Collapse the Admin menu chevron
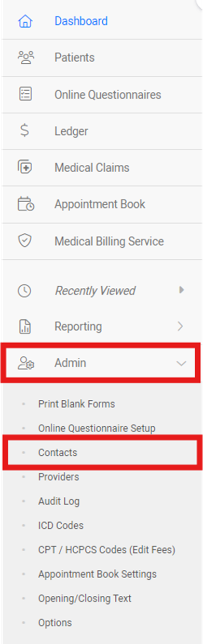The height and width of the screenshot is (644, 203). pos(181,363)
